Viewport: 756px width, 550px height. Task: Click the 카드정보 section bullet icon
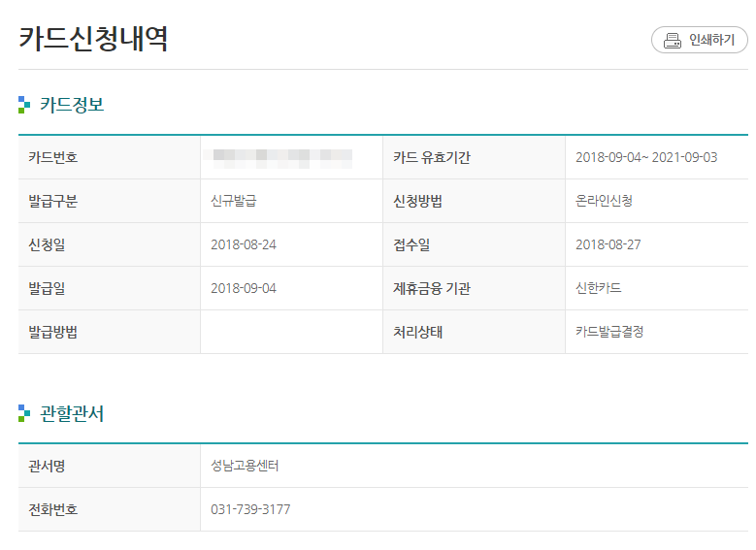coord(24,105)
